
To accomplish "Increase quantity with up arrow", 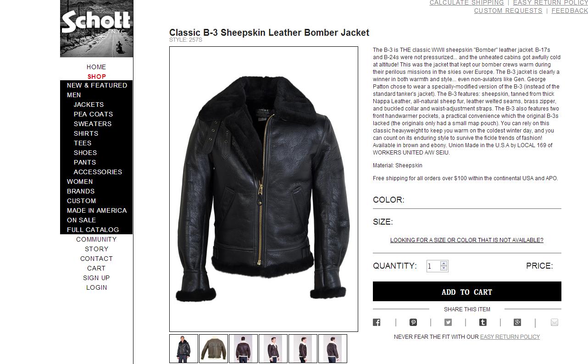I will click(444, 264).
